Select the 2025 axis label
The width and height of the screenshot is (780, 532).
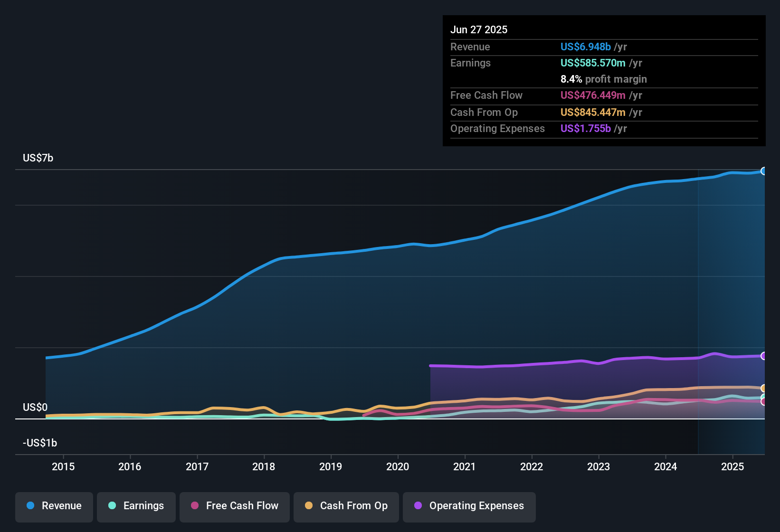pos(732,466)
